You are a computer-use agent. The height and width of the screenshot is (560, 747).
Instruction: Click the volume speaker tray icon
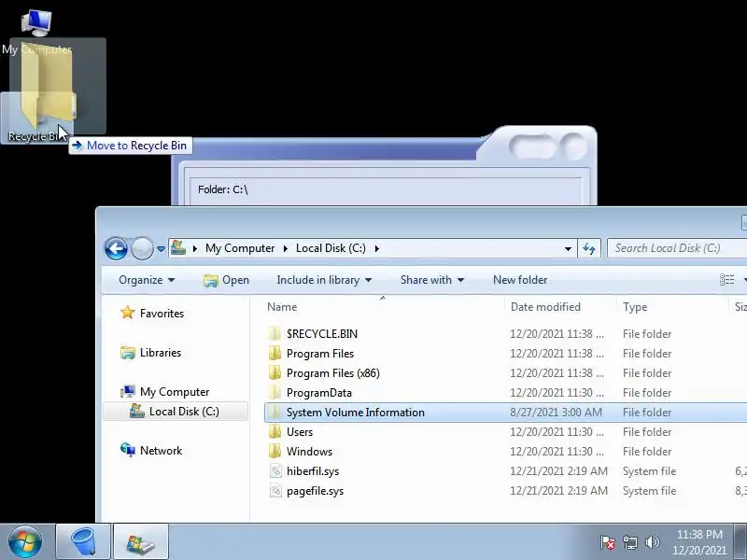coord(652,542)
